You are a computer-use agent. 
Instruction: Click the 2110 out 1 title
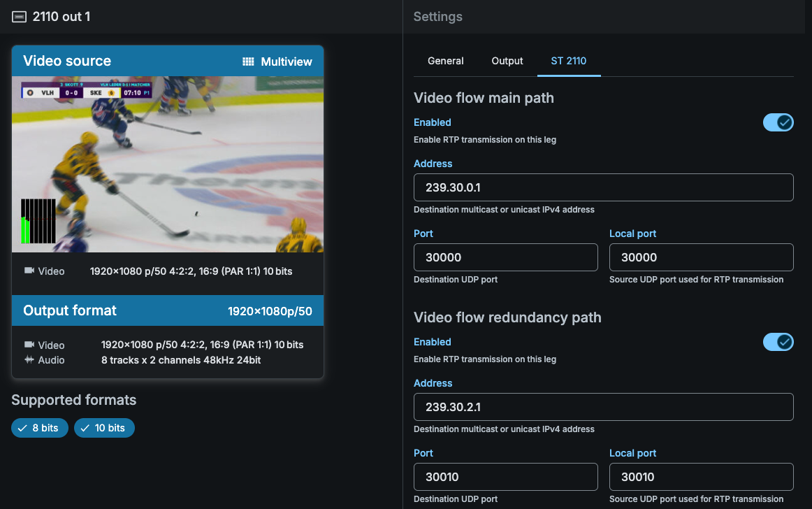tap(61, 17)
